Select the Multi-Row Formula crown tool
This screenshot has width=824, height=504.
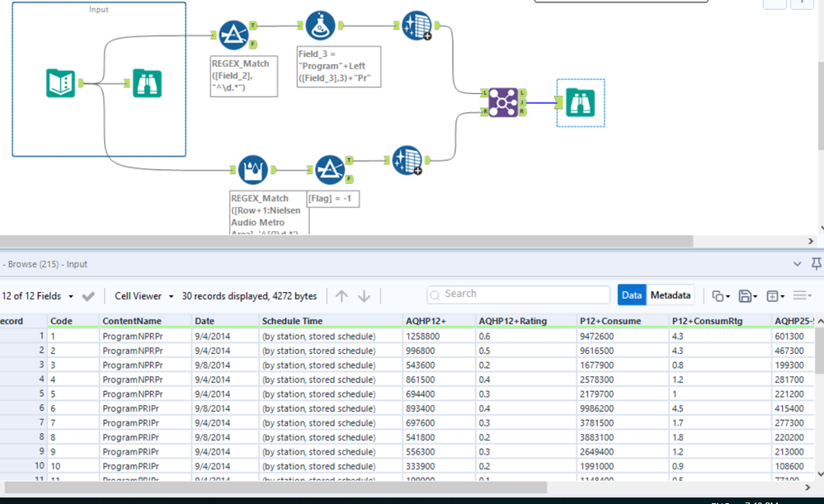click(x=252, y=170)
